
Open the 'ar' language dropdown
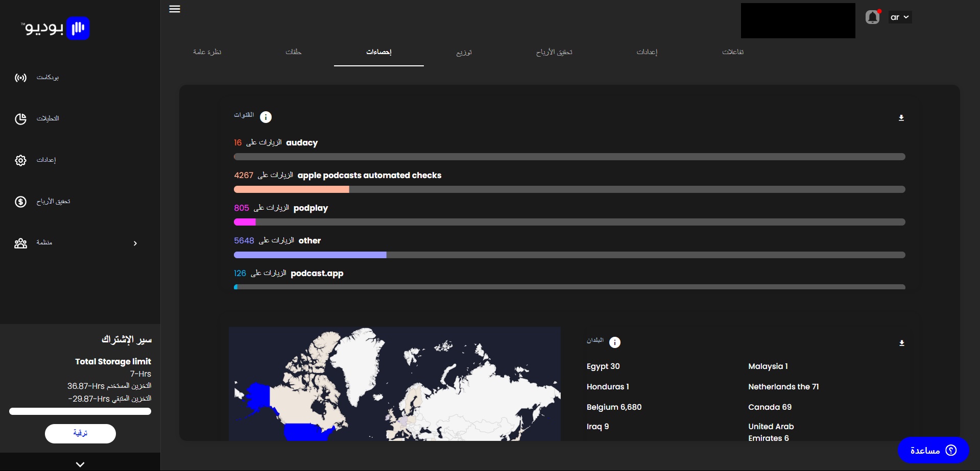coord(900,17)
